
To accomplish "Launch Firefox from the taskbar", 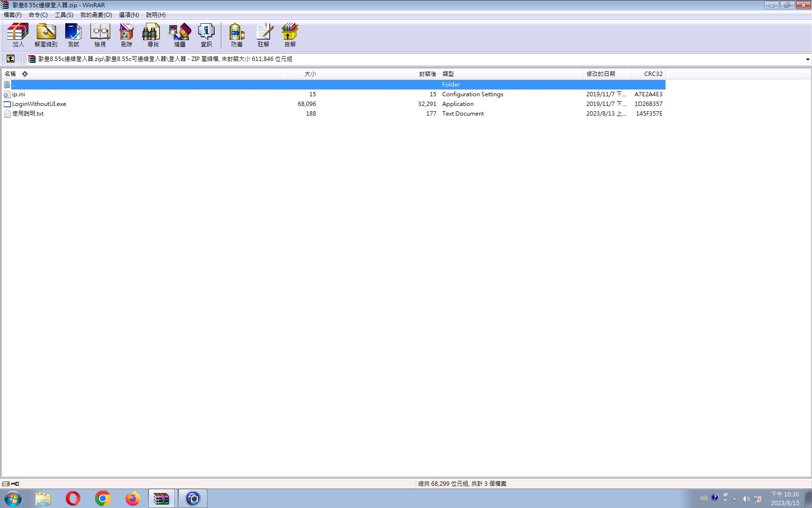I will (x=132, y=498).
